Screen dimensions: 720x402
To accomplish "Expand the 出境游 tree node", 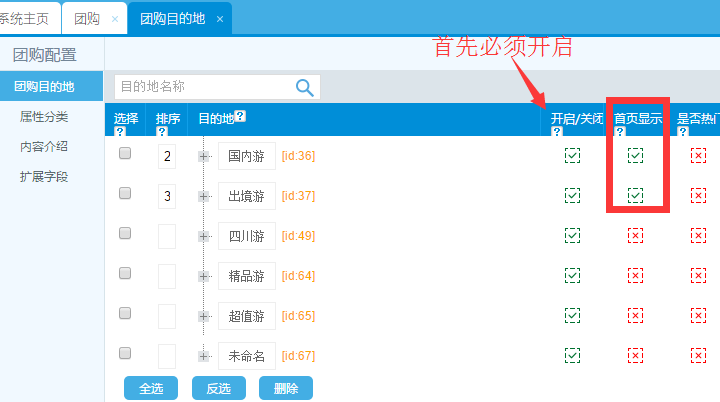I will (204, 196).
